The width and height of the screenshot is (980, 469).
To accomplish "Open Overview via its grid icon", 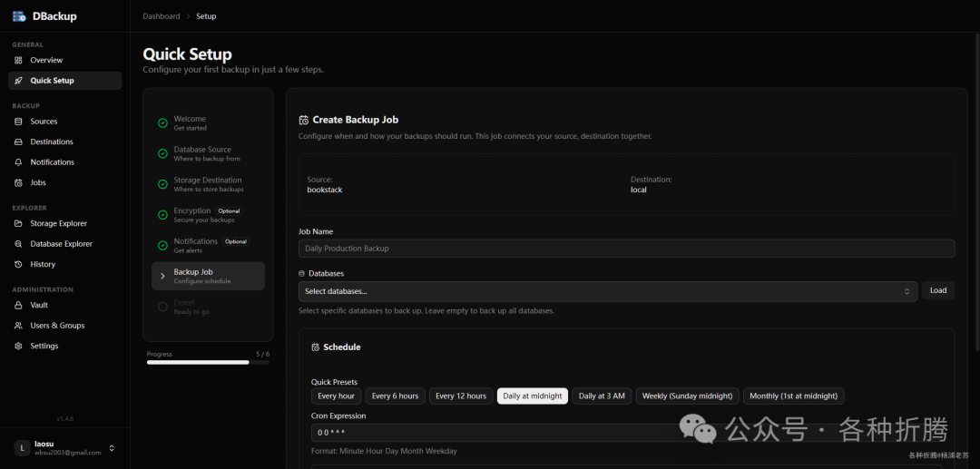I will tap(19, 60).
